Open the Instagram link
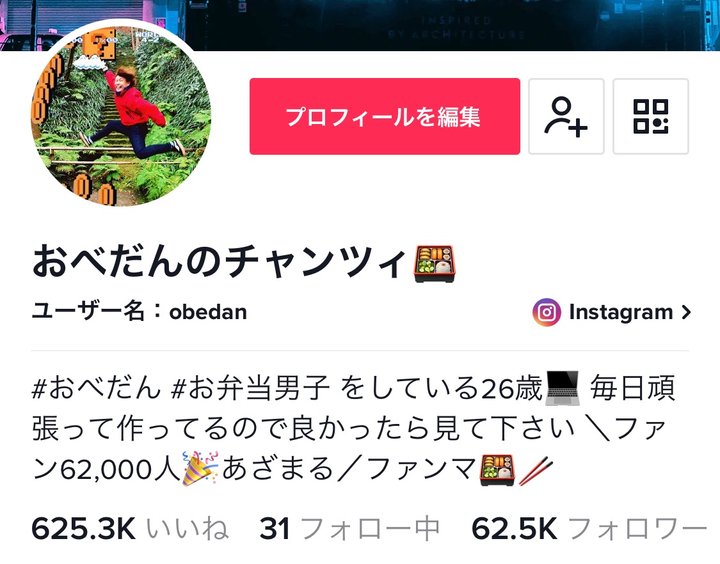This screenshot has width=720, height=564. [x=612, y=312]
